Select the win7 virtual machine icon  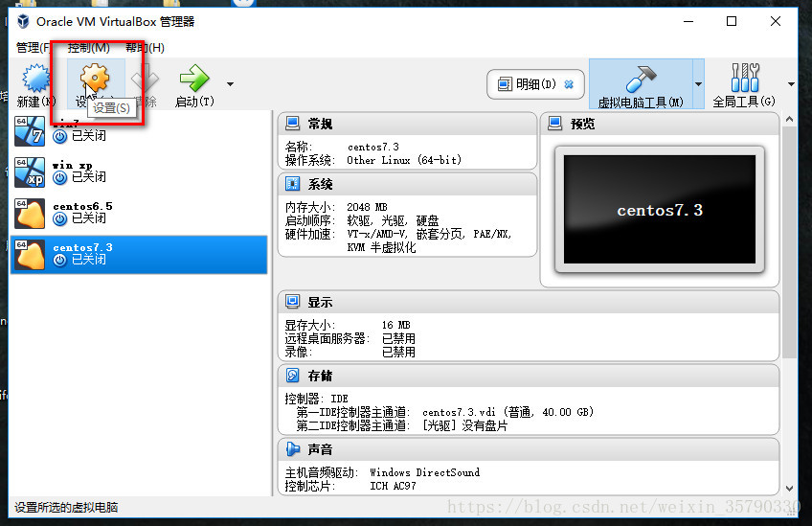click(x=30, y=130)
